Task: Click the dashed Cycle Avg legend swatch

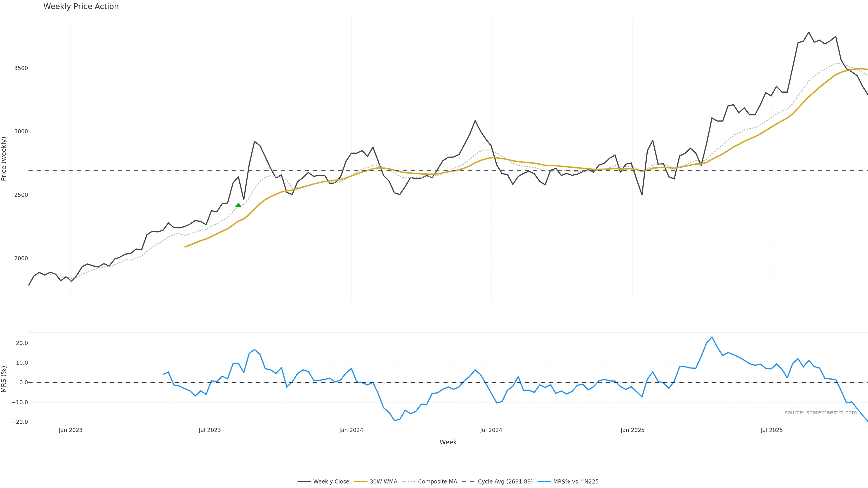Action: click(x=468, y=482)
